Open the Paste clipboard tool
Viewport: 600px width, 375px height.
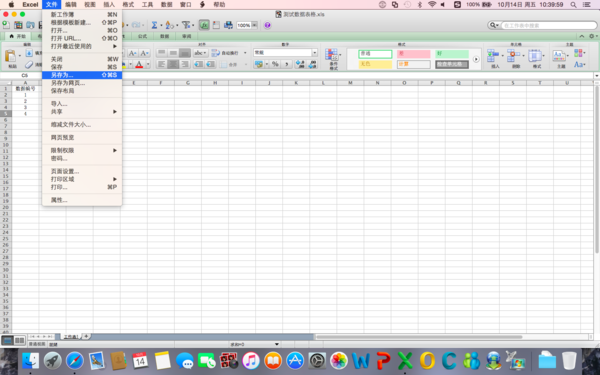(11, 57)
